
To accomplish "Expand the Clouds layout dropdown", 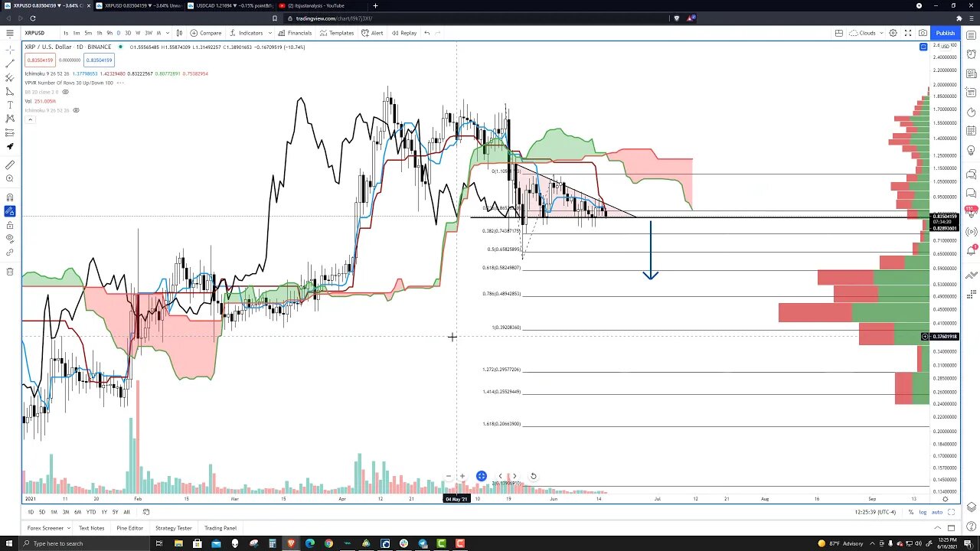I will click(882, 33).
